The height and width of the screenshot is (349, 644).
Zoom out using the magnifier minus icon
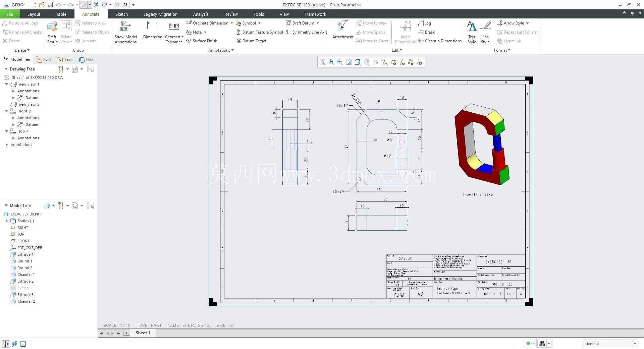tap(340, 62)
